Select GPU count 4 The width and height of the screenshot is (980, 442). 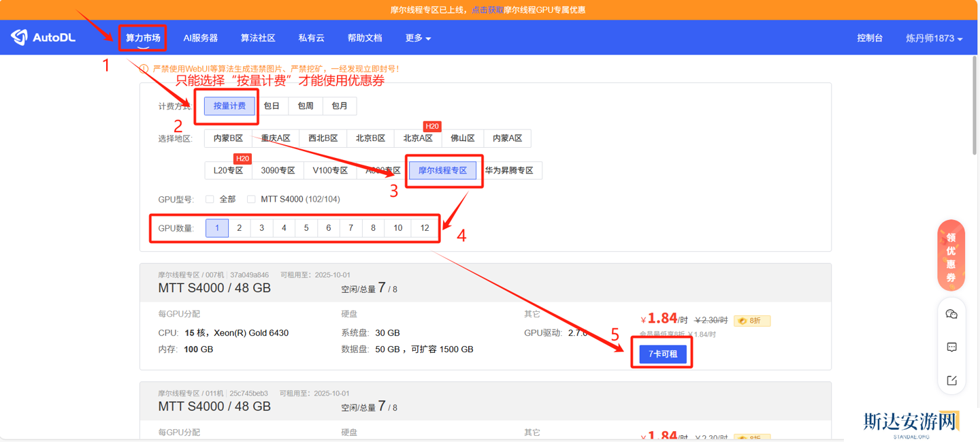(284, 228)
